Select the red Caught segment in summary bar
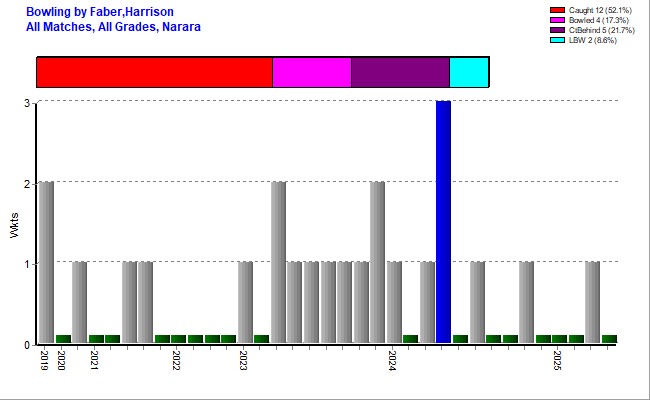Screen dimensions: 650x400 154,72
